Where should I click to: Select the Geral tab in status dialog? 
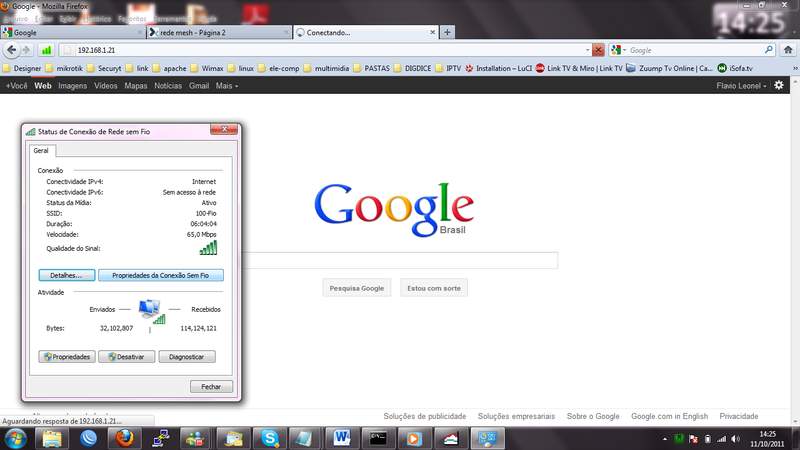point(41,151)
